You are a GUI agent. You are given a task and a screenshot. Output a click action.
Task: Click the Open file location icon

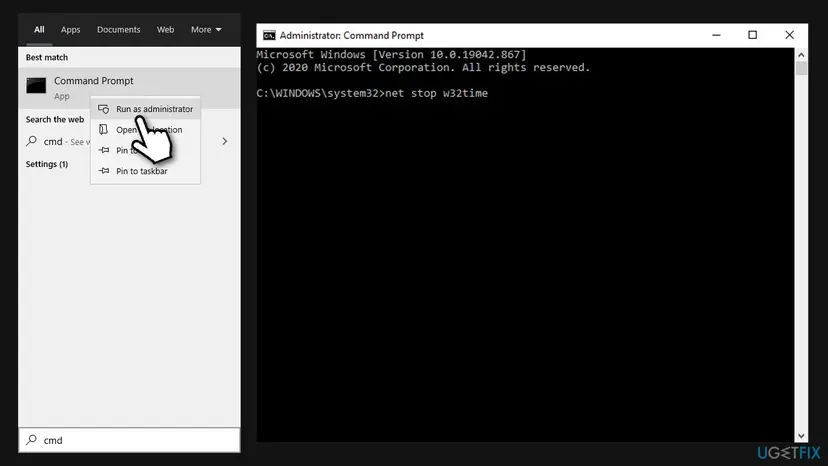pyautogui.click(x=104, y=129)
